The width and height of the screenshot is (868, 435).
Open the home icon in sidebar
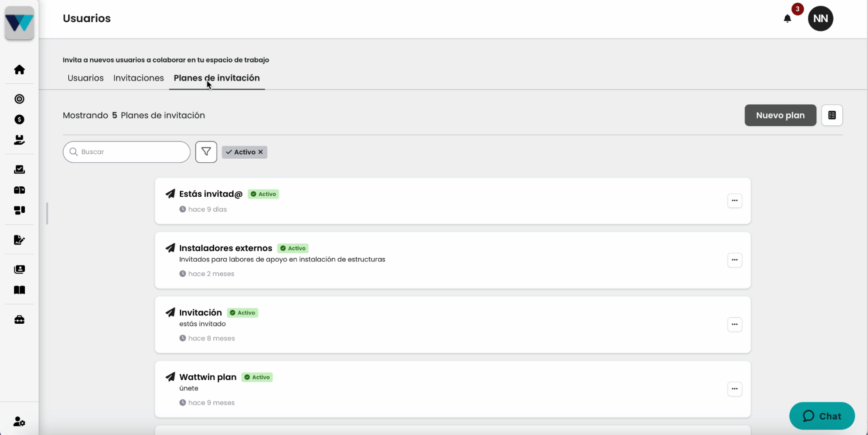19,69
